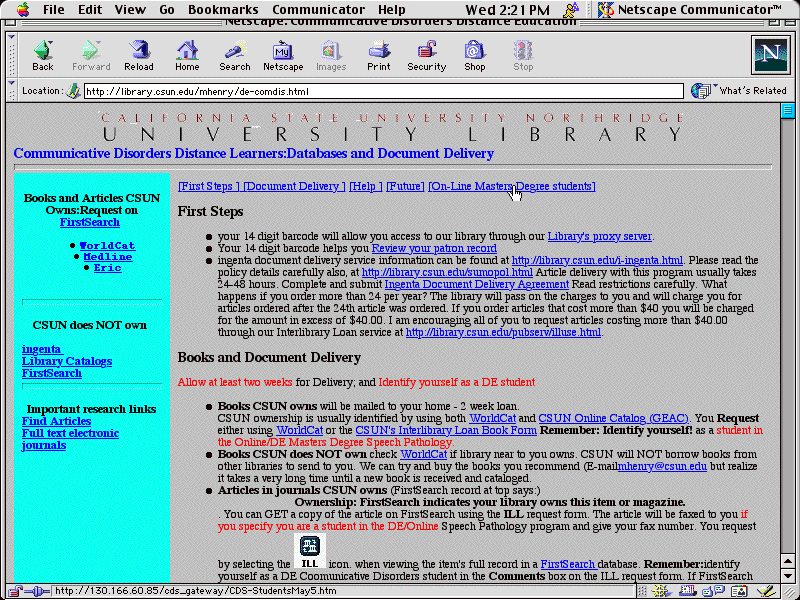Screen dimensions: 800x600
Task: Click the menu bar clock Wed 2:21 PM
Action: [x=508, y=10]
